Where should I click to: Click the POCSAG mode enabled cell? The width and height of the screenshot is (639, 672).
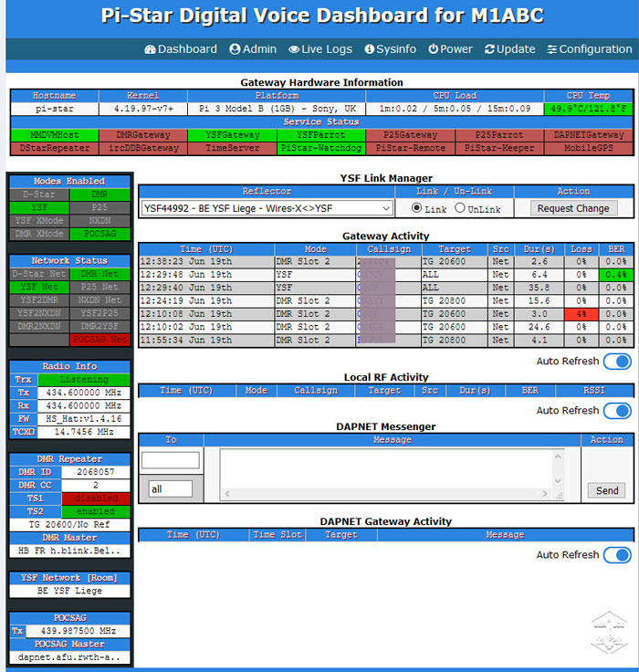[x=100, y=234]
